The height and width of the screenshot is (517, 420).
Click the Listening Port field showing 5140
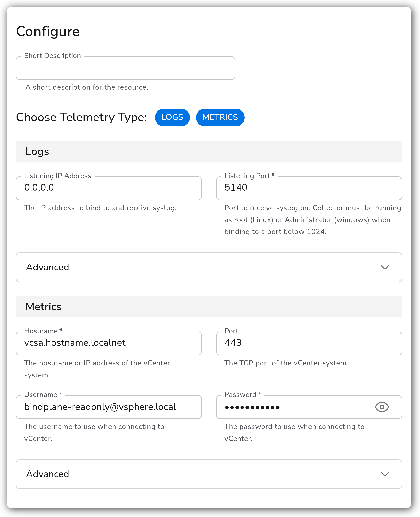(309, 188)
